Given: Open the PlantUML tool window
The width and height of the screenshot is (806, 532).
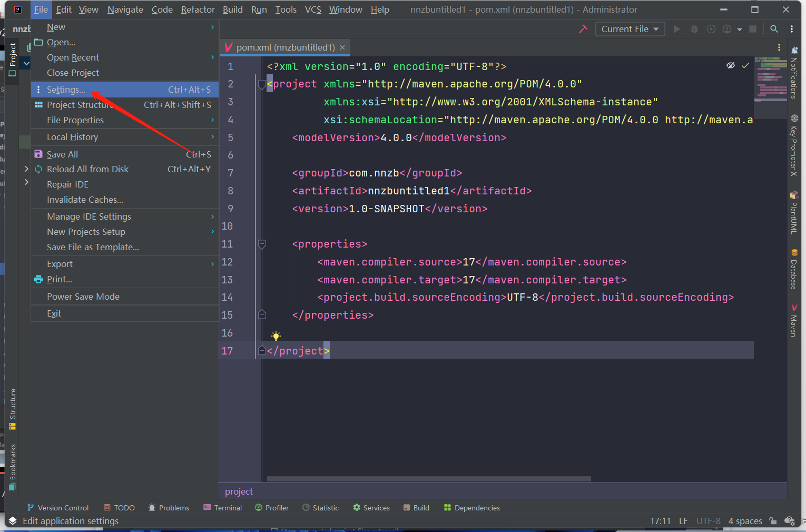Looking at the screenshot, I should pos(794,215).
